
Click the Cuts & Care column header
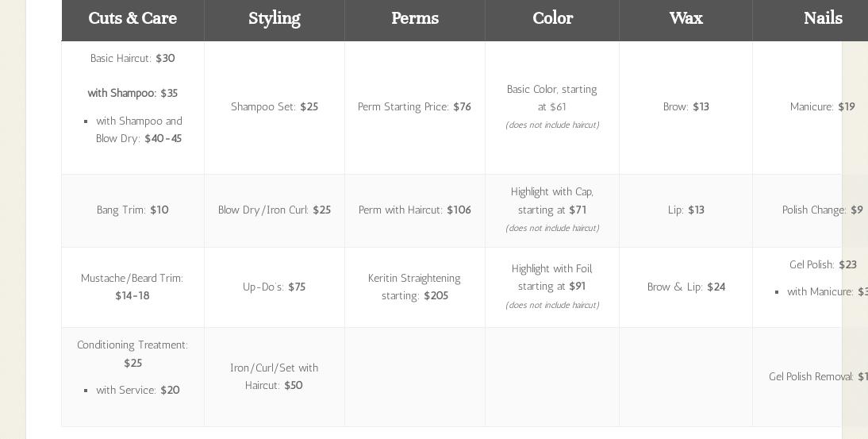(x=133, y=18)
